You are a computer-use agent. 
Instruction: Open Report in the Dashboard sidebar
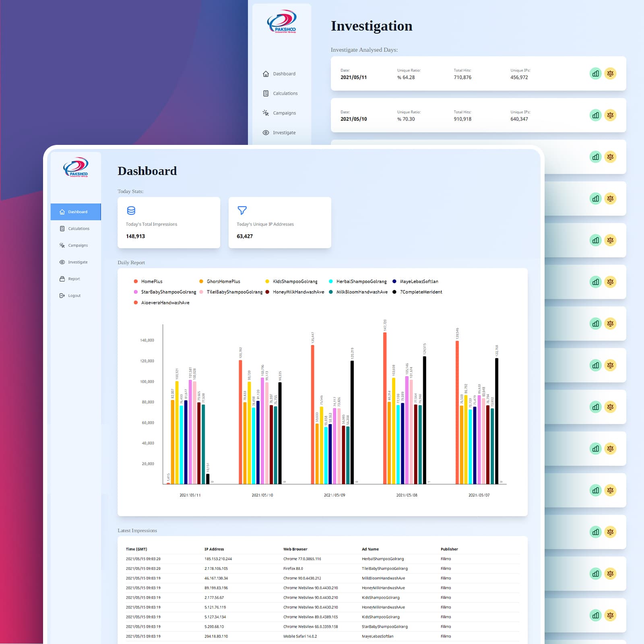tap(76, 279)
